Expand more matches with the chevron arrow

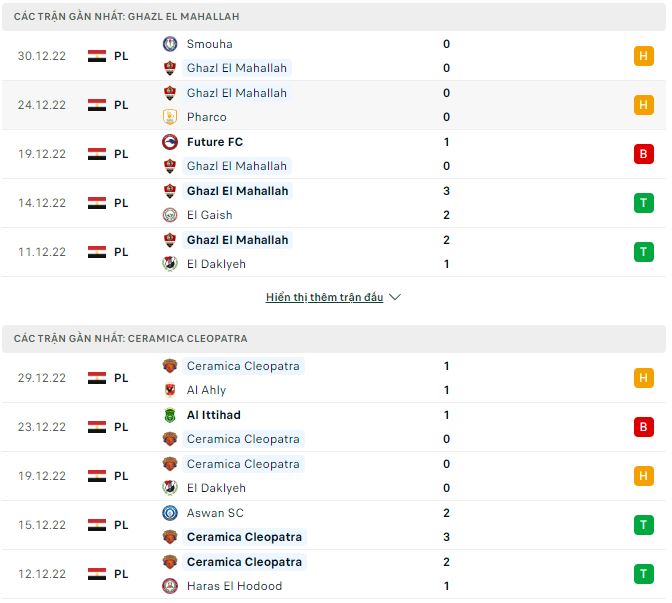click(395, 297)
